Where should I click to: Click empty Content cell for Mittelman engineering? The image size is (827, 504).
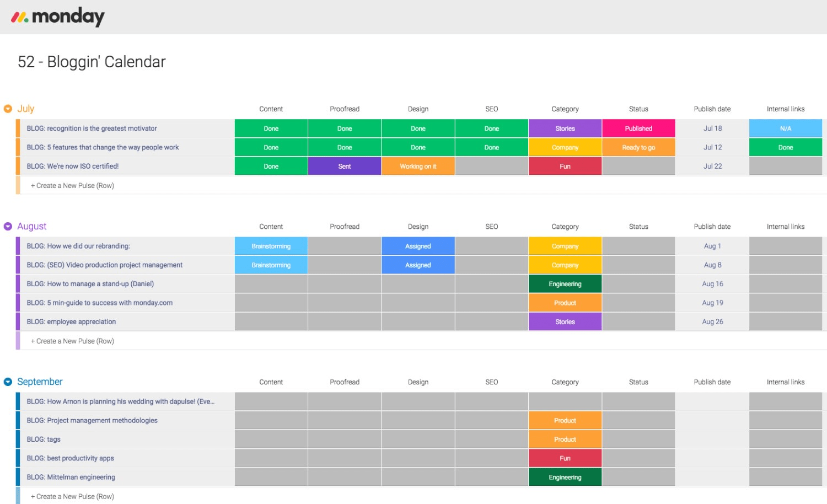[271, 477]
